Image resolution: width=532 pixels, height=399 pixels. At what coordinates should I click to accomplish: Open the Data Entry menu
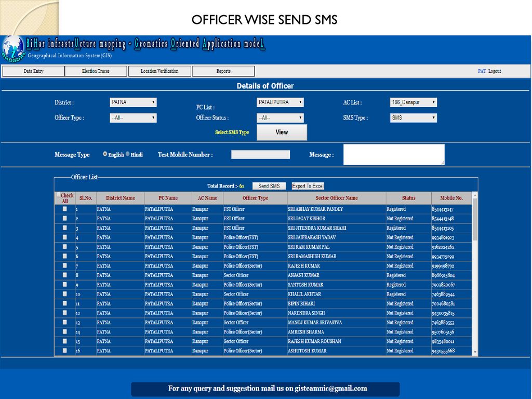click(33, 71)
